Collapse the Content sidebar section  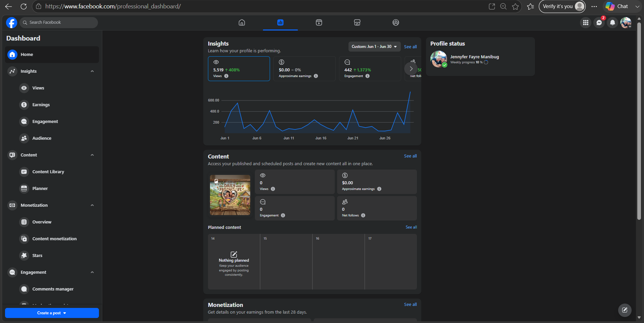tap(92, 155)
